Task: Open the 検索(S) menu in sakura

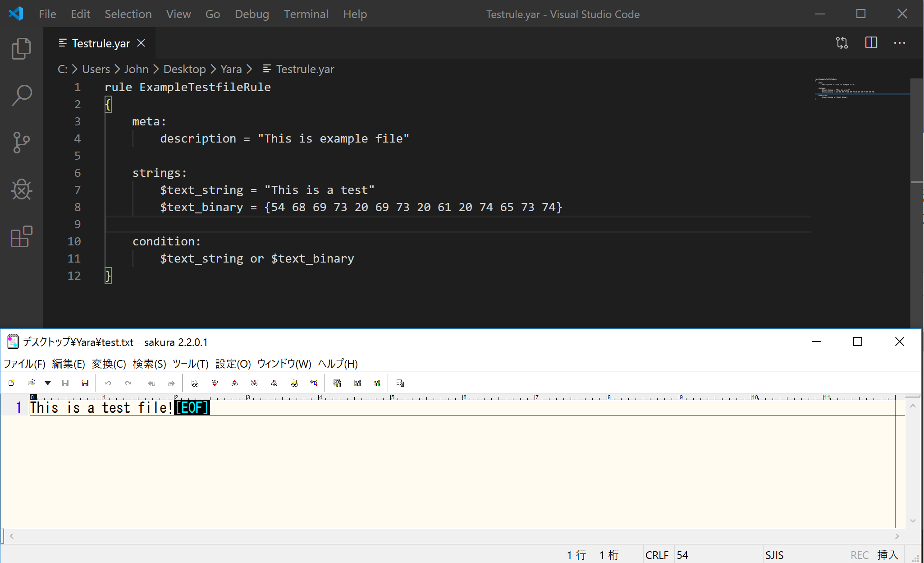Action: point(149,364)
